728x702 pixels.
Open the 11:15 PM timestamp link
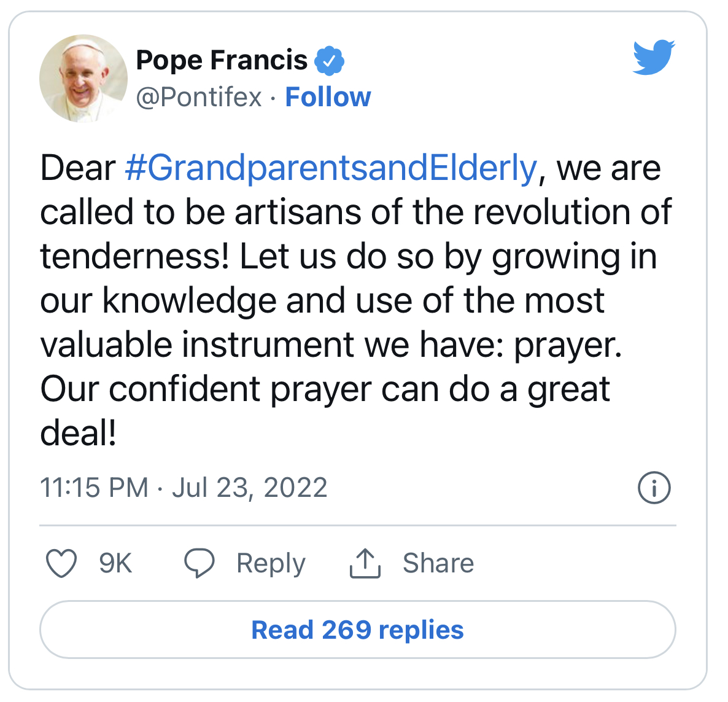pyautogui.click(x=95, y=488)
